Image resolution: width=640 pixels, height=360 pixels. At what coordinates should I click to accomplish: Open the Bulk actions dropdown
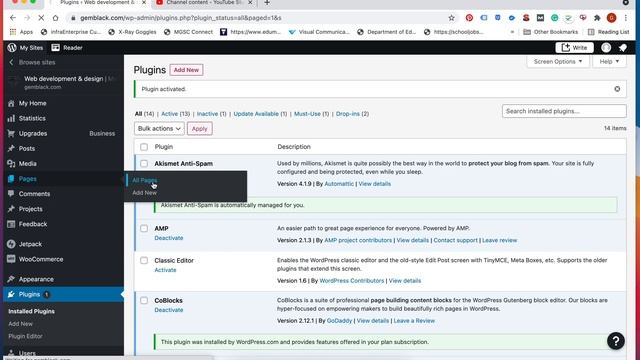point(159,129)
